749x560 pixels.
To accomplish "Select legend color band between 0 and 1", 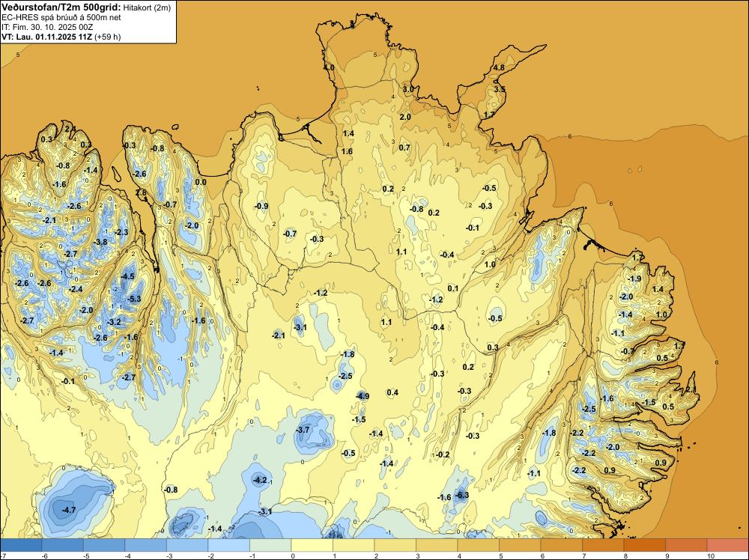I will coord(312,545).
